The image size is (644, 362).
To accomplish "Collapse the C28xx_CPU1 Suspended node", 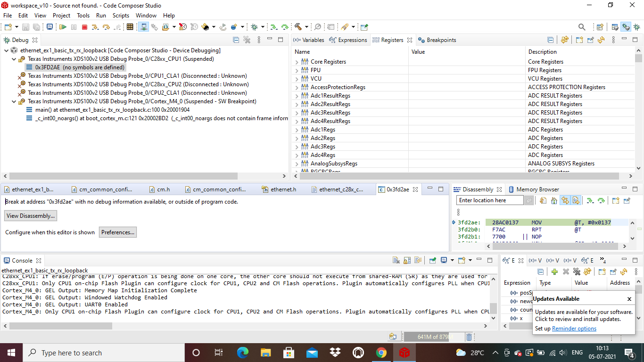I will pos(14,59).
